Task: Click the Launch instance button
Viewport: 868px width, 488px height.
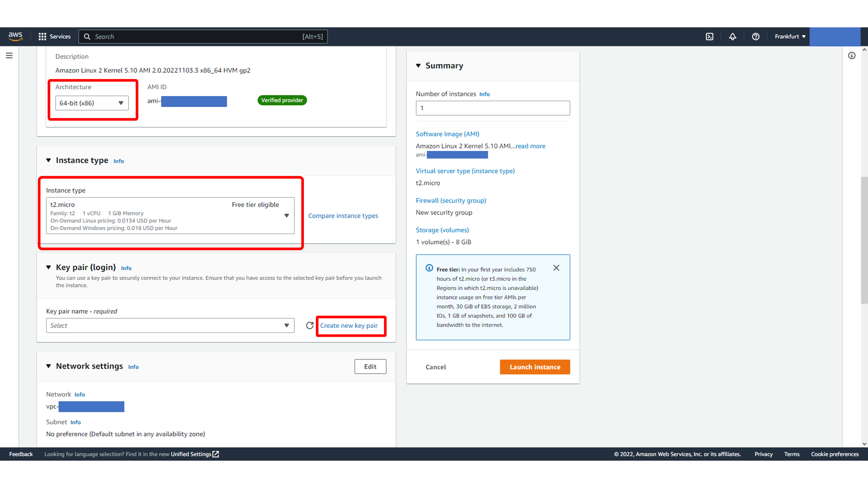Action: [x=535, y=367]
